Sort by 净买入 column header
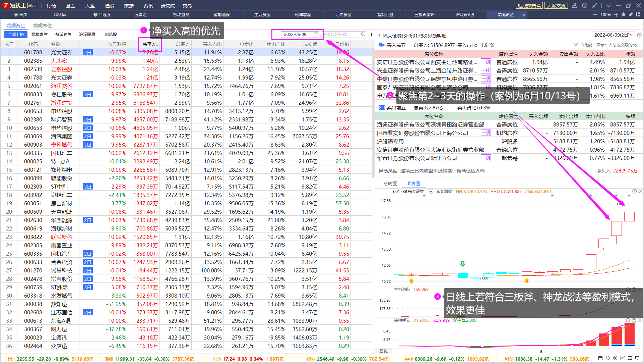The height and width of the screenshot is (363, 644). tap(150, 44)
